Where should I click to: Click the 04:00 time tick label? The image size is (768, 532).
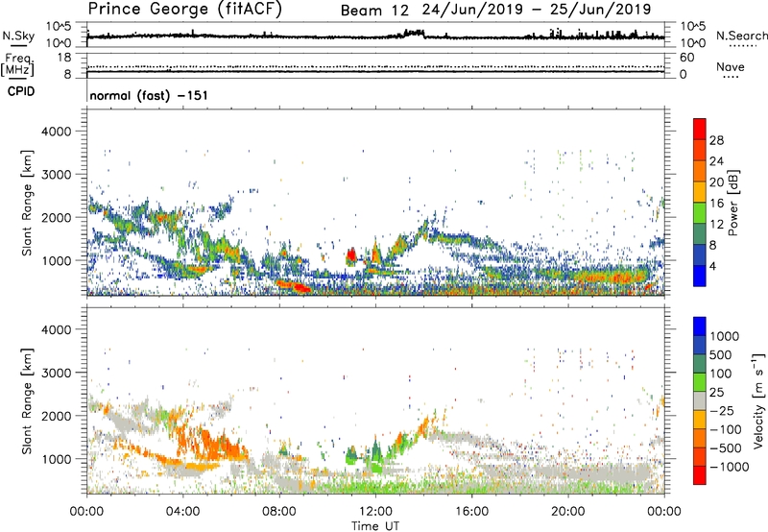[x=182, y=512]
